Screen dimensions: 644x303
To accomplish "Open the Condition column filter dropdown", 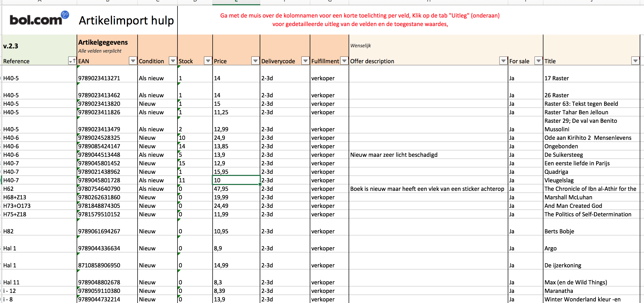I will pos(173,61).
